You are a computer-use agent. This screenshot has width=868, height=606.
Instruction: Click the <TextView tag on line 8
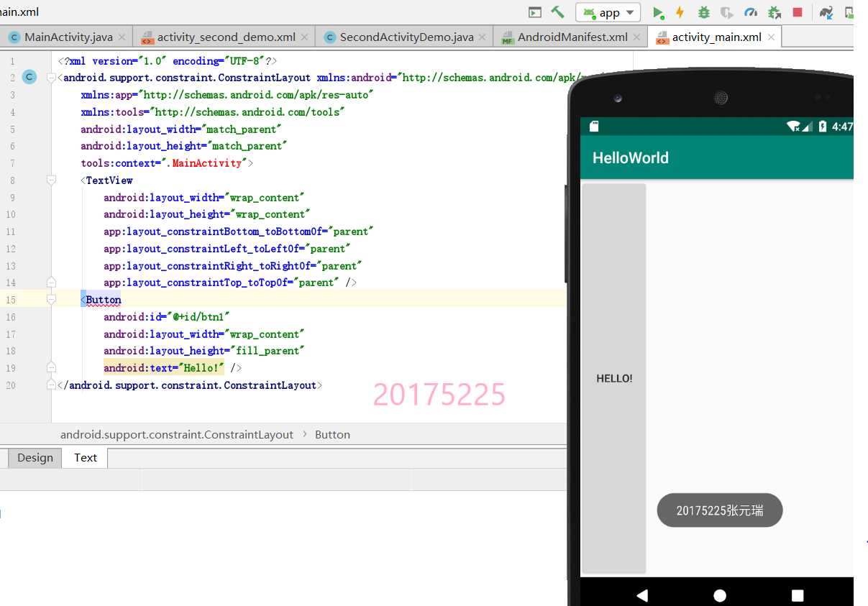click(x=106, y=180)
